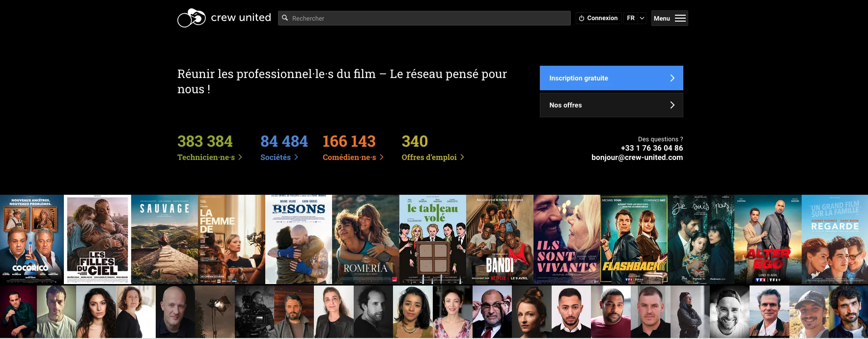Screen dimensions: 868x339
Task: Open the Bisons film poster
Action: point(299,239)
